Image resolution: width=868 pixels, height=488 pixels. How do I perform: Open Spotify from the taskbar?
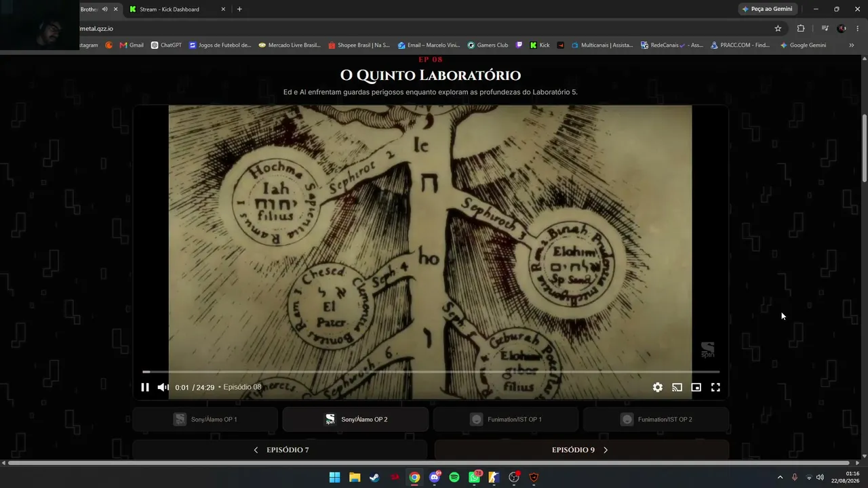point(454,477)
